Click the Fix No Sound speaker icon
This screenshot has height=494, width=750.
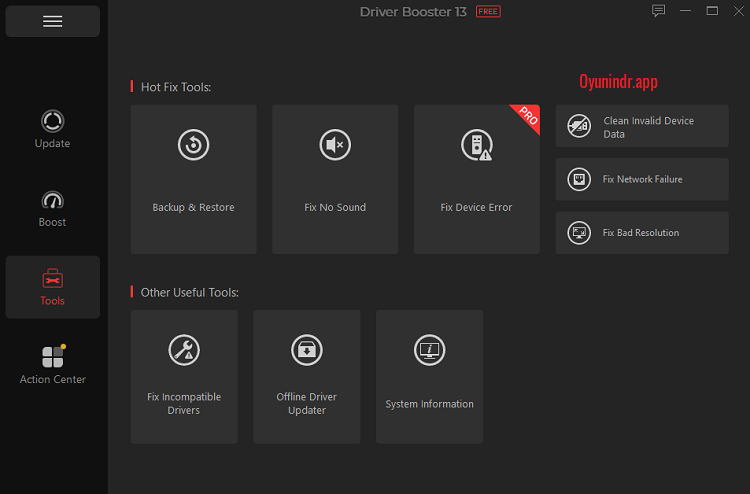335,144
